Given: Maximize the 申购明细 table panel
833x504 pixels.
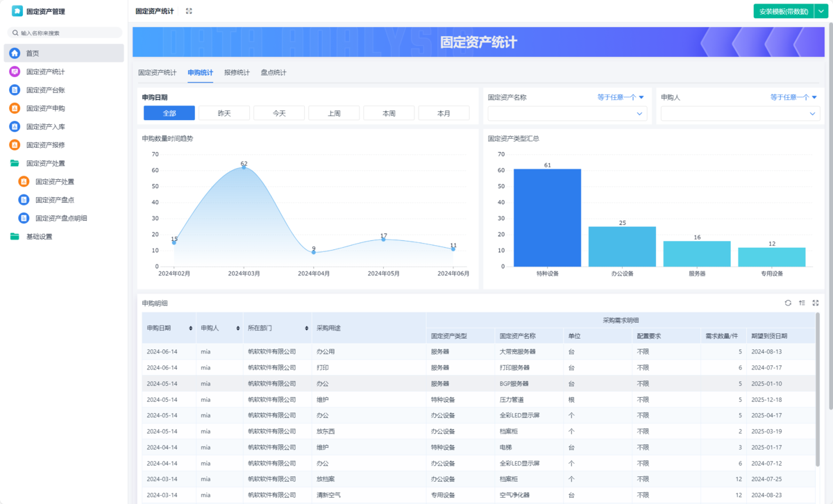Looking at the screenshot, I should click(816, 303).
